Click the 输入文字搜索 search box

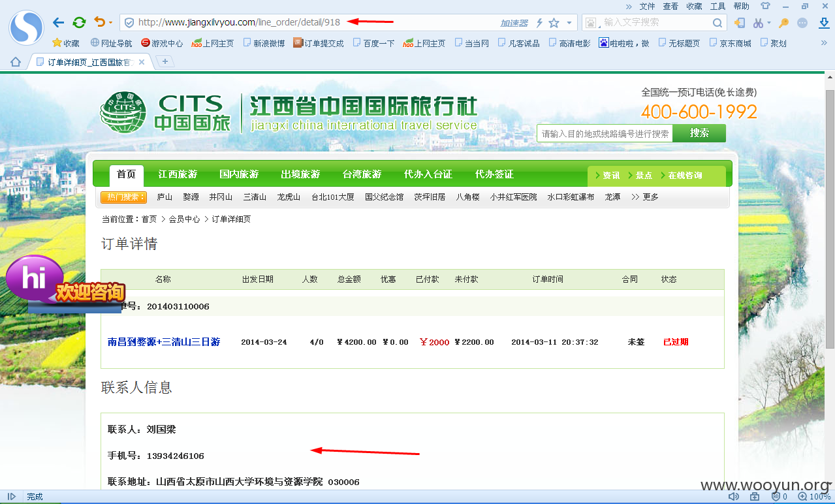(655, 22)
